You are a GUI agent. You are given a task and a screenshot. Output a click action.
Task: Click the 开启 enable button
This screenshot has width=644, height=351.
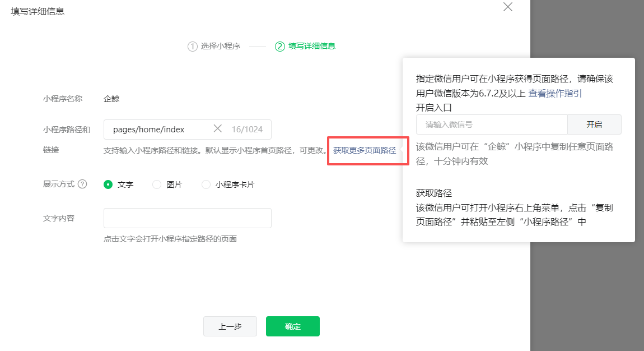point(594,124)
